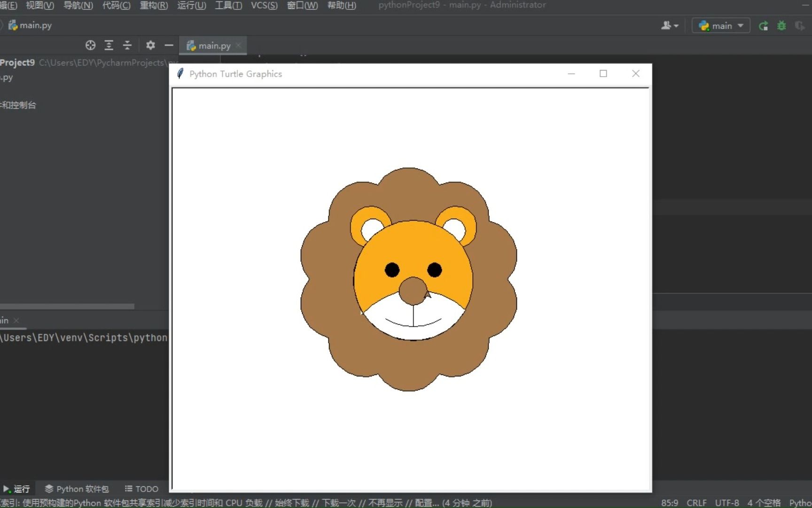This screenshot has height=508, width=812.
Task: Open the 运行(U) menu
Action: point(191,6)
